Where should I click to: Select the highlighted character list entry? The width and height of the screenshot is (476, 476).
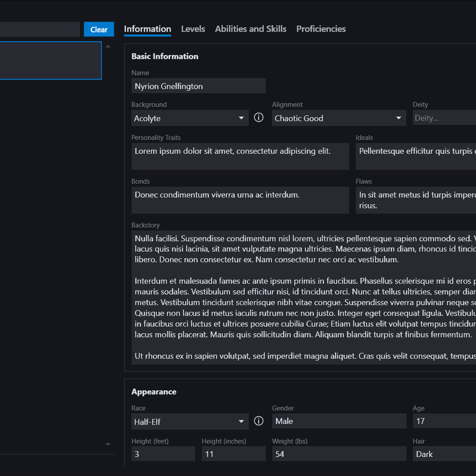tap(51, 61)
